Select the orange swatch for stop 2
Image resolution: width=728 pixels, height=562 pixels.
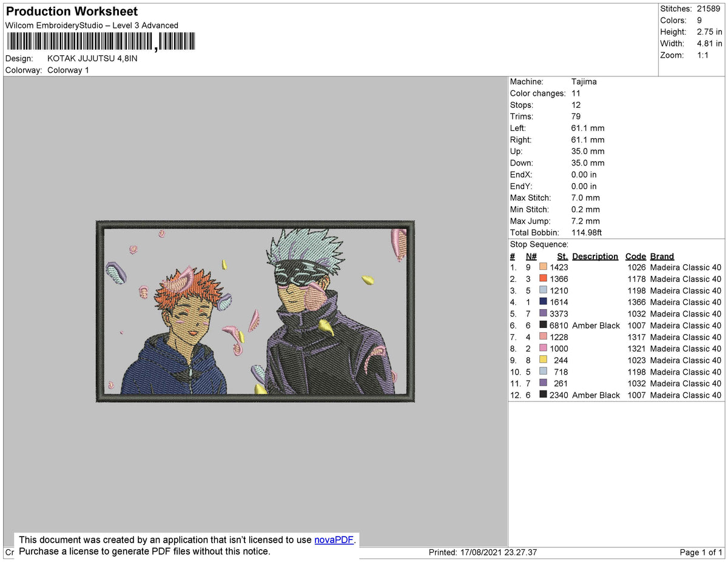[x=542, y=279]
